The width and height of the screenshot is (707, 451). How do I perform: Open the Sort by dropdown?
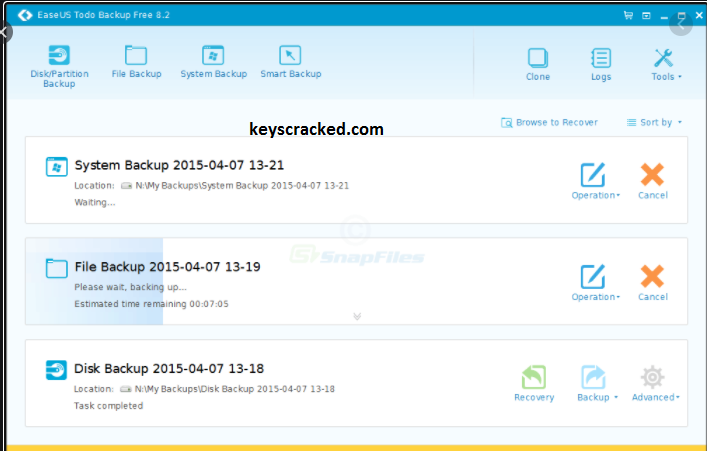pyautogui.click(x=654, y=122)
